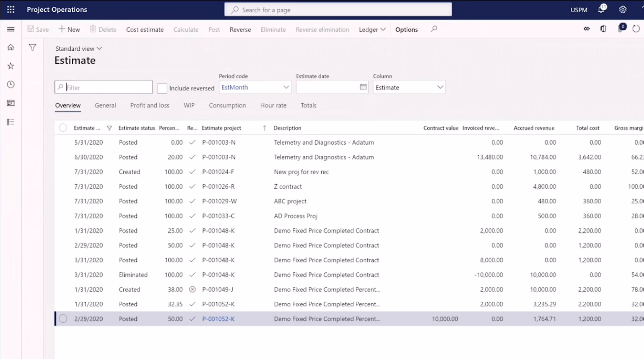Click the Reverse button

click(240, 30)
